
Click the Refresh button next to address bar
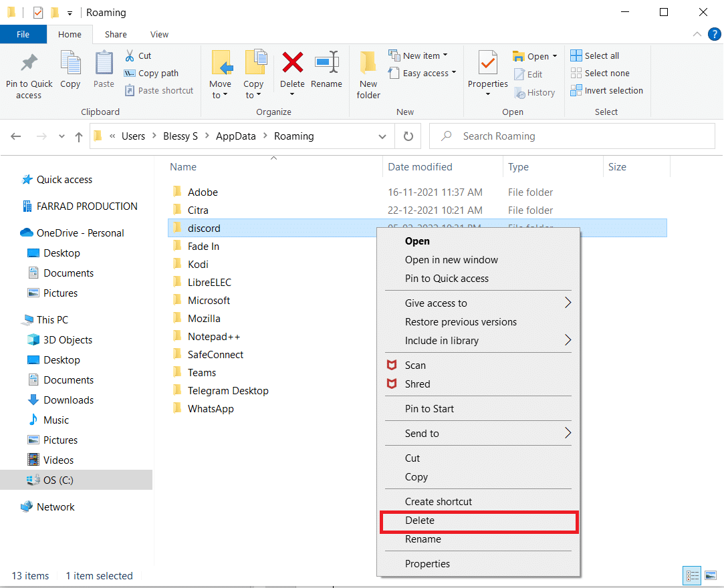click(408, 136)
